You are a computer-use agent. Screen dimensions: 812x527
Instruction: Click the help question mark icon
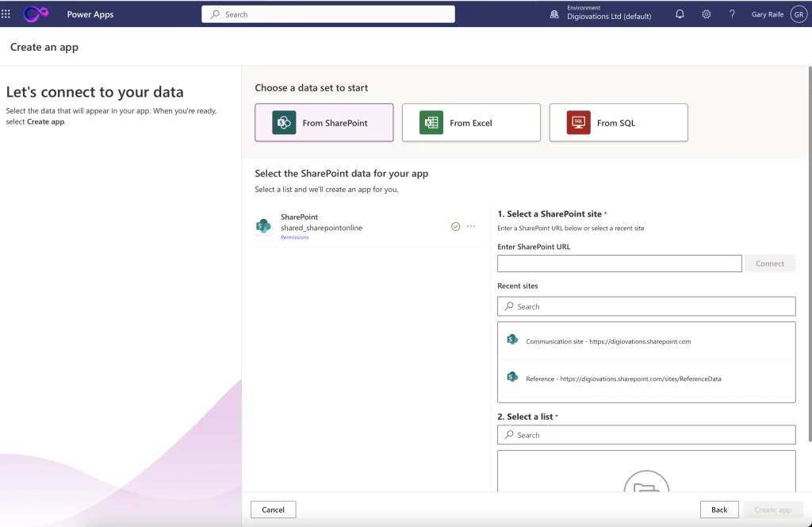point(732,14)
